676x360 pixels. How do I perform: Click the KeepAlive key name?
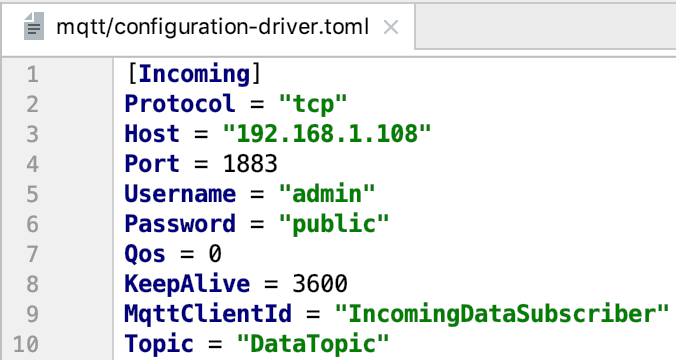tap(187, 284)
